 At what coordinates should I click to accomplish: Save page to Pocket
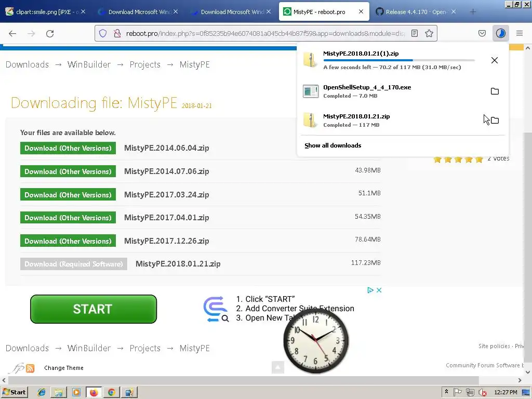click(x=482, y=33)
